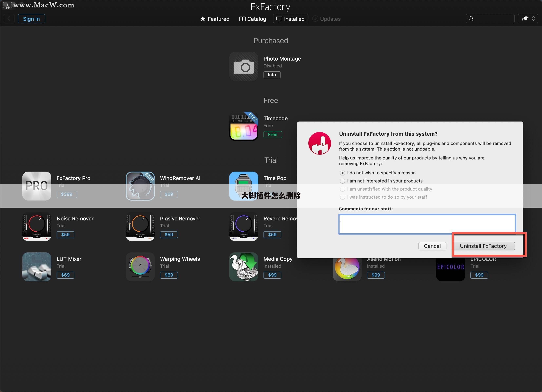Click the Sign In button

point(31,19)
